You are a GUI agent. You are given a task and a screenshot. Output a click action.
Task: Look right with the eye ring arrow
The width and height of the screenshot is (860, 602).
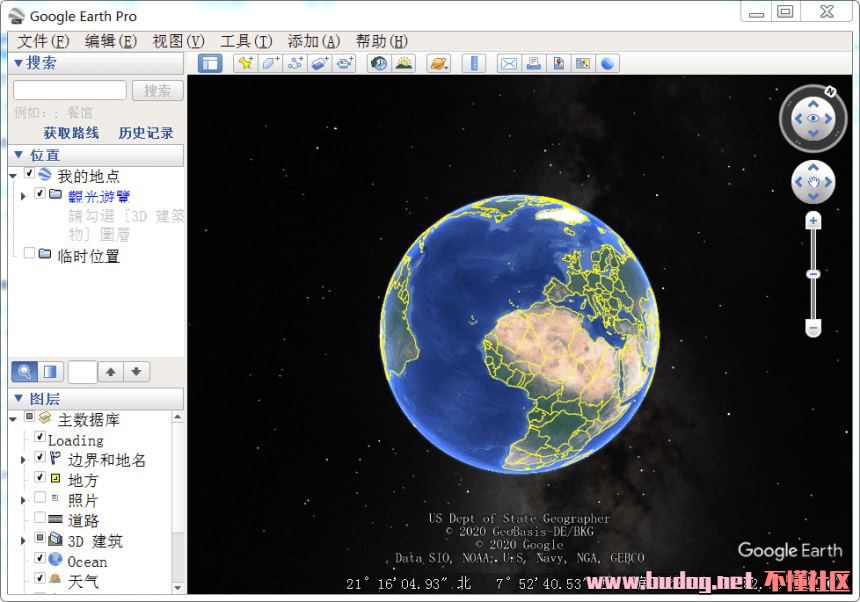pos(828,118)
